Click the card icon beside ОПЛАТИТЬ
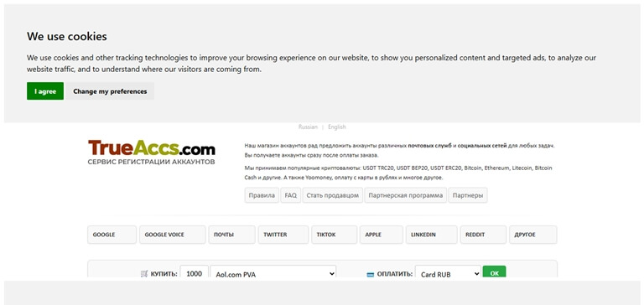The width and height of the screenshot is (644, 305). point(371,274)
